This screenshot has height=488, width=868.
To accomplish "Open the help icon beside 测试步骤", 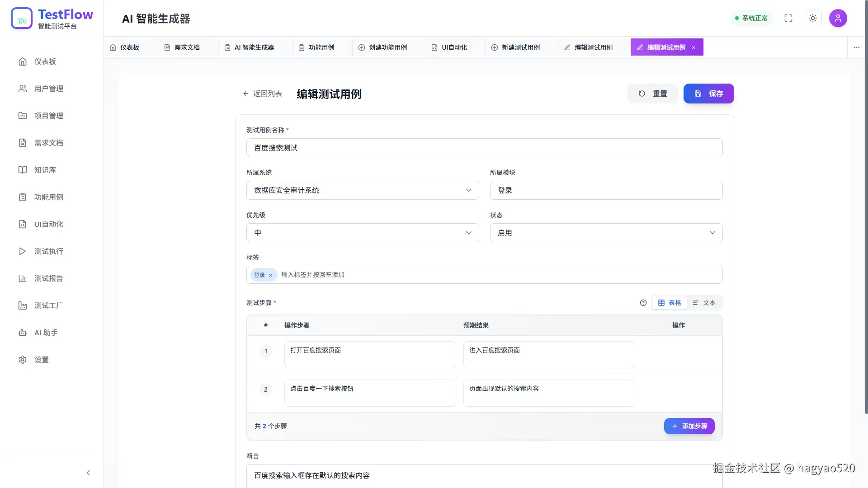I will pyautogui.click(x=643, y=303).
